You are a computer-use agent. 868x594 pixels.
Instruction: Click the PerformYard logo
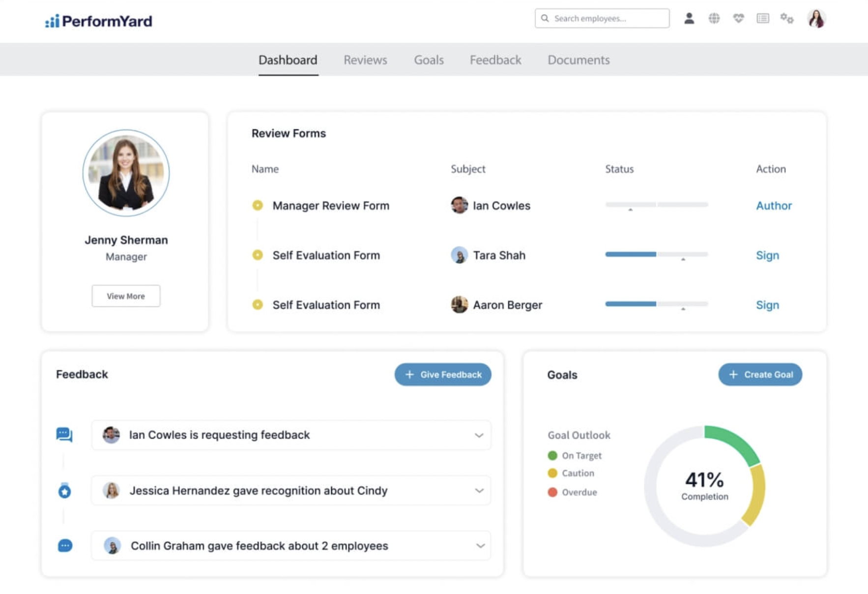click(x=98, y=21)
